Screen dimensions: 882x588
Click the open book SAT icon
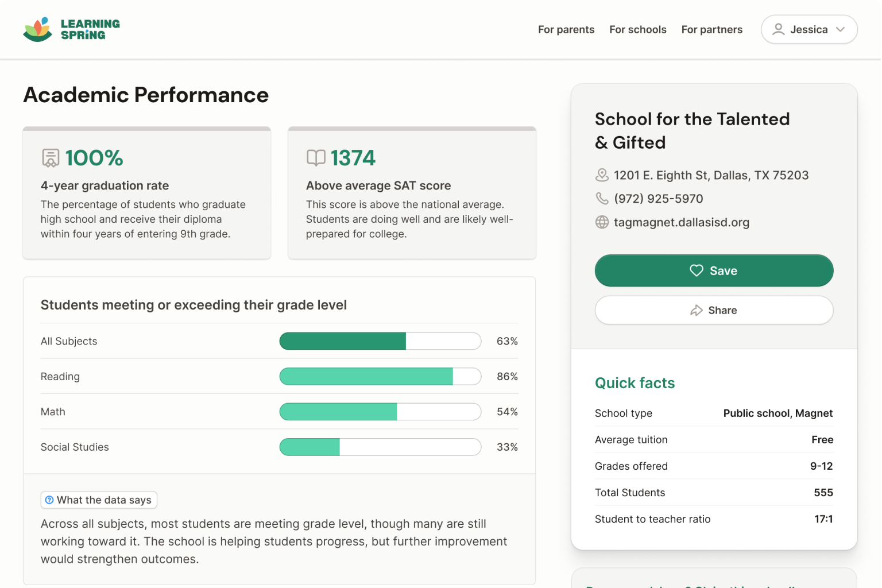point(316,158)
